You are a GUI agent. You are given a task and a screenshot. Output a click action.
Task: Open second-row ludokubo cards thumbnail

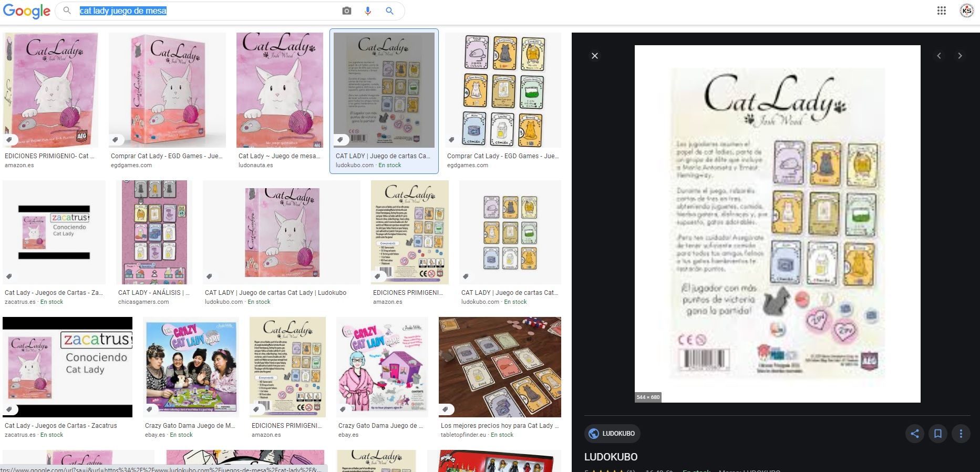coord(510,232)
